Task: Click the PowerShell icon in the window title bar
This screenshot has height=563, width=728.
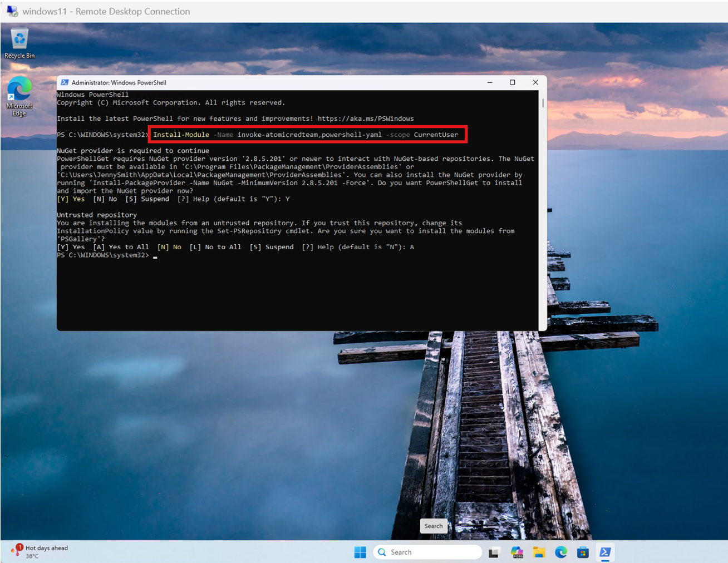Action: click(65, 82)
